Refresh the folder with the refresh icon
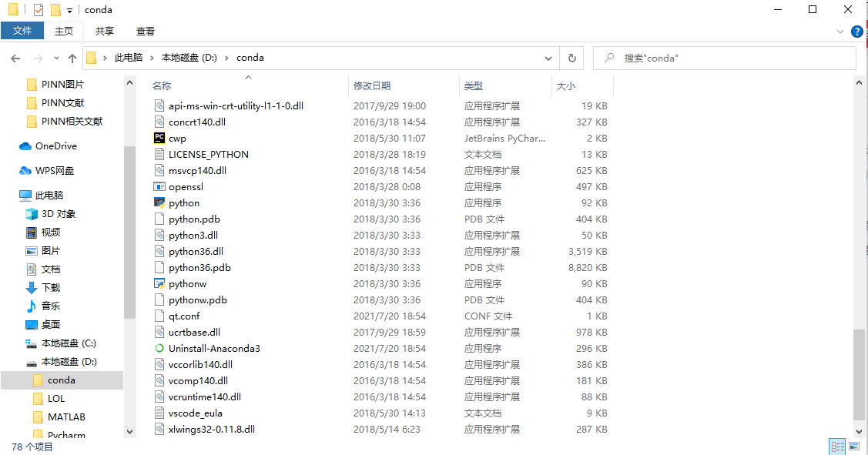The height and width of the screenshot is (455, 868). point(571,58)
